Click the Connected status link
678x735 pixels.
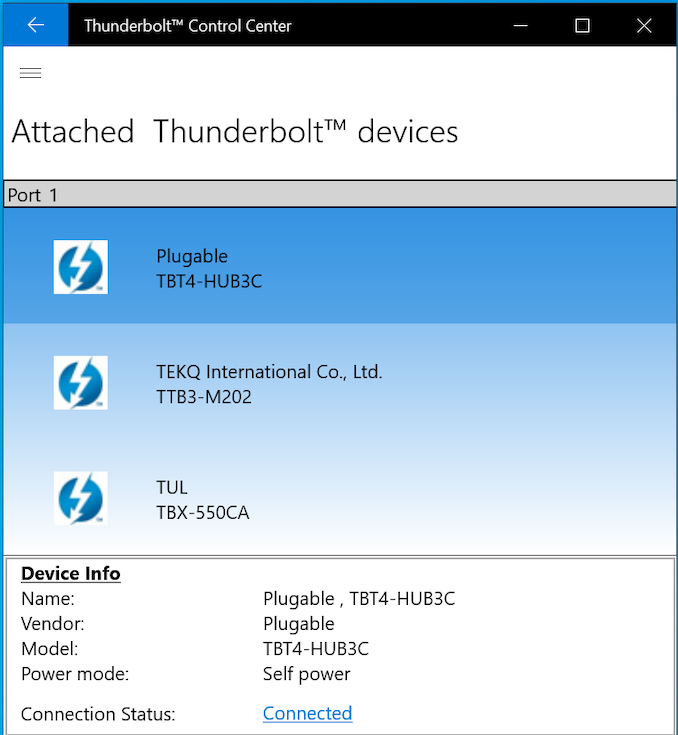point(307,713)
